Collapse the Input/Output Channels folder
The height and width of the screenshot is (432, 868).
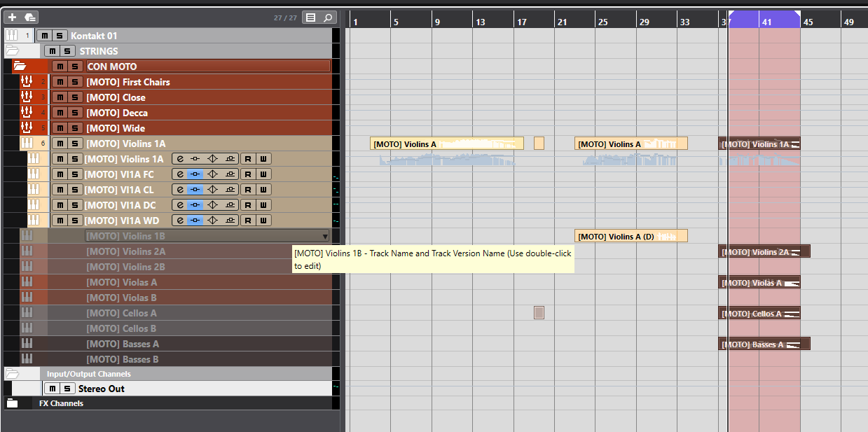click(x=12, y=373)
